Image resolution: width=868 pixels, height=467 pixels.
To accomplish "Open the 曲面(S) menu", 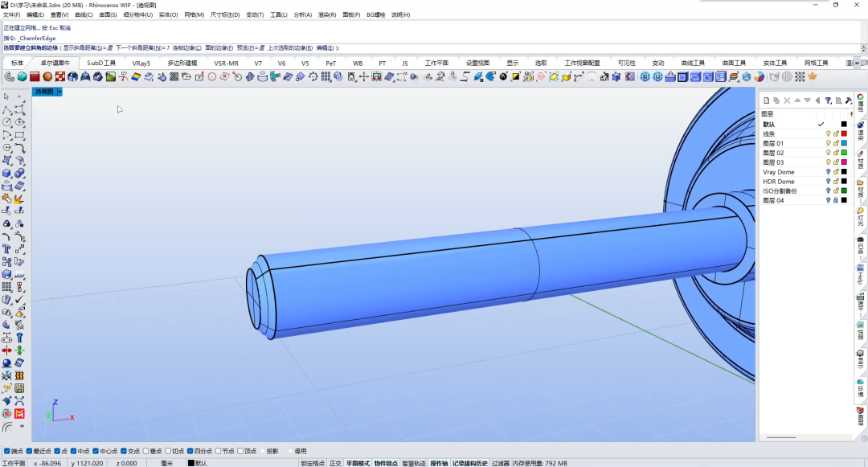I will coord(108,15).
